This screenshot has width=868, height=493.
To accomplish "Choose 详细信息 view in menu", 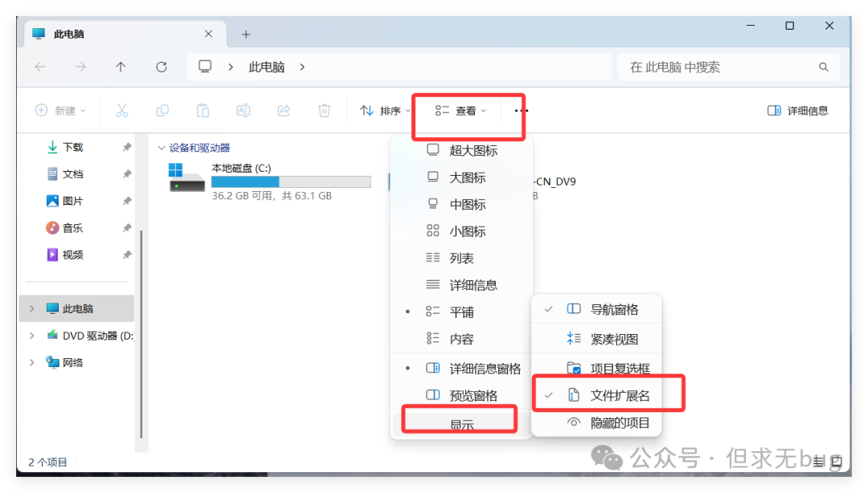I will coord(473,285).
